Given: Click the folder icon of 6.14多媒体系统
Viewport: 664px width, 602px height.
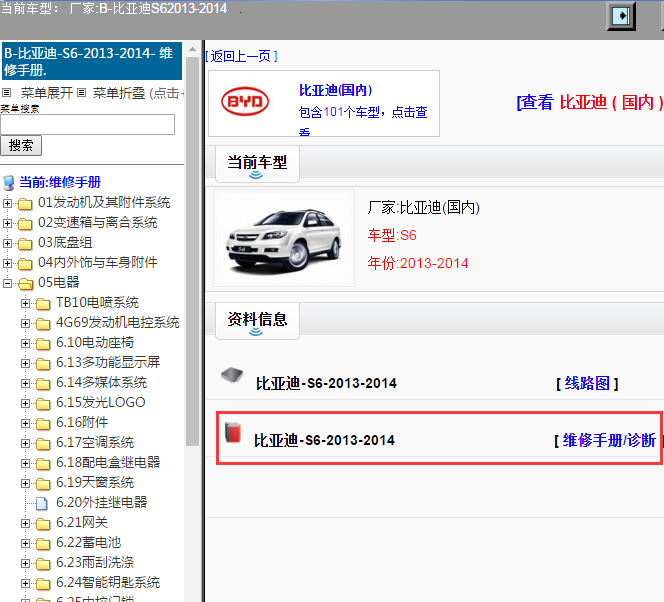Looking at the screenshot, I should [43, 384].
